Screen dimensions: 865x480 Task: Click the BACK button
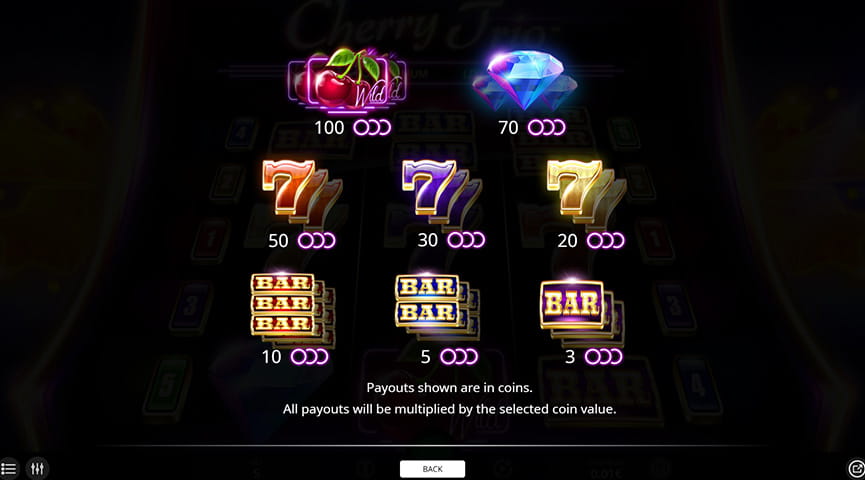[432, 469]
